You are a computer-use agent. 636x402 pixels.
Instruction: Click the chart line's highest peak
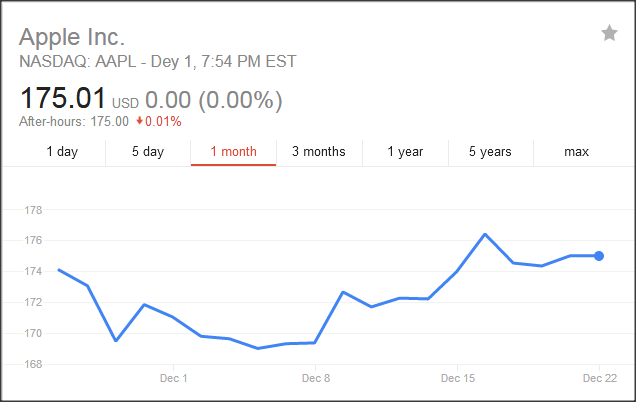485,234
